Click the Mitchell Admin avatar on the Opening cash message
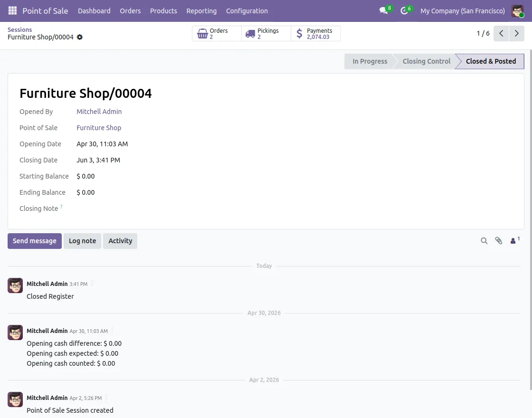 (15, 333)
